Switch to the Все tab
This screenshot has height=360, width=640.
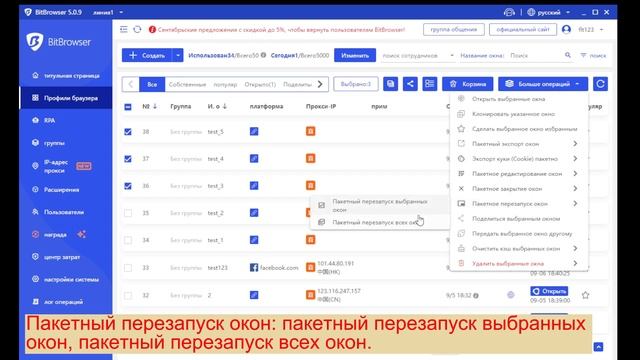pos(152,84)
